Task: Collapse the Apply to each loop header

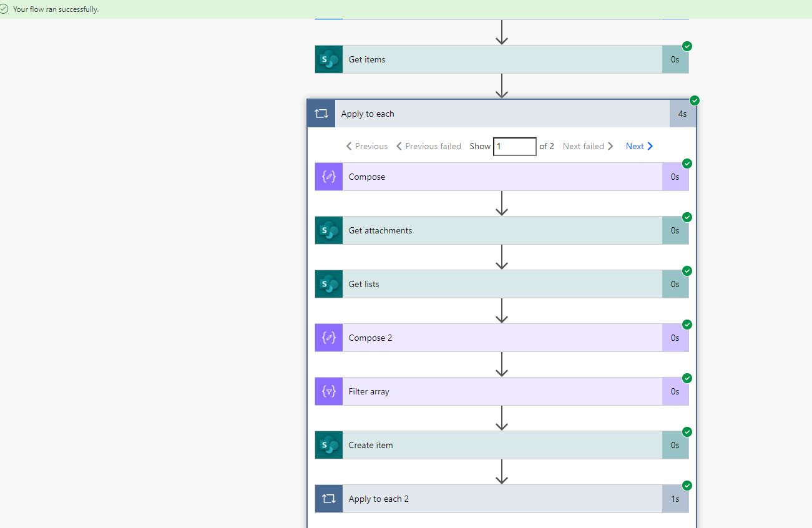Action: tap(502, 114)
